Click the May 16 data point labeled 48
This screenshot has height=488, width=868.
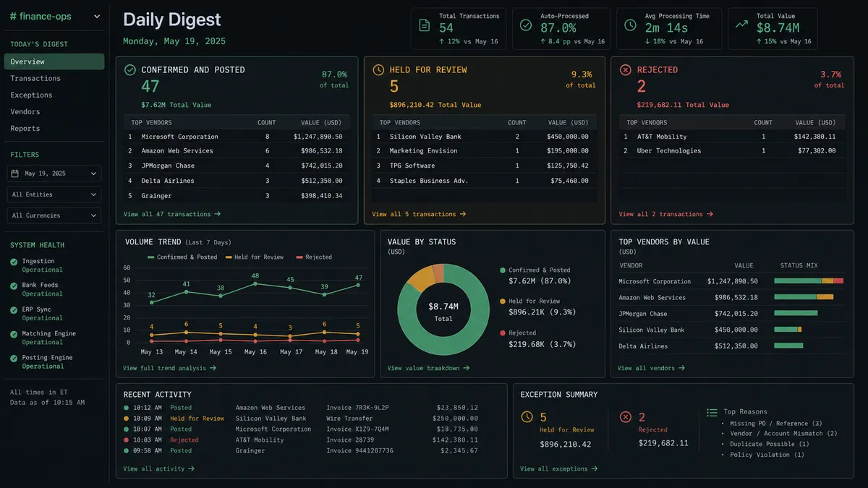(255, 283)
